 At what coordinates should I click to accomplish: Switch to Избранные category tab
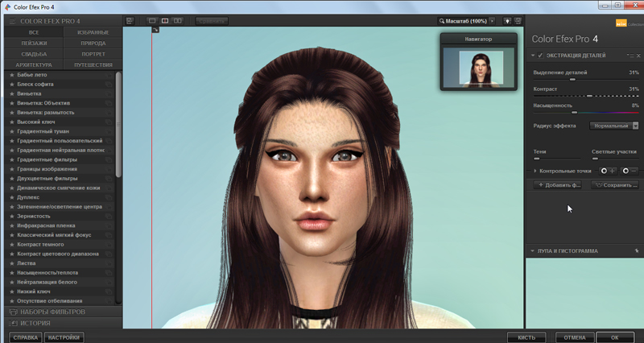[93, 32]
